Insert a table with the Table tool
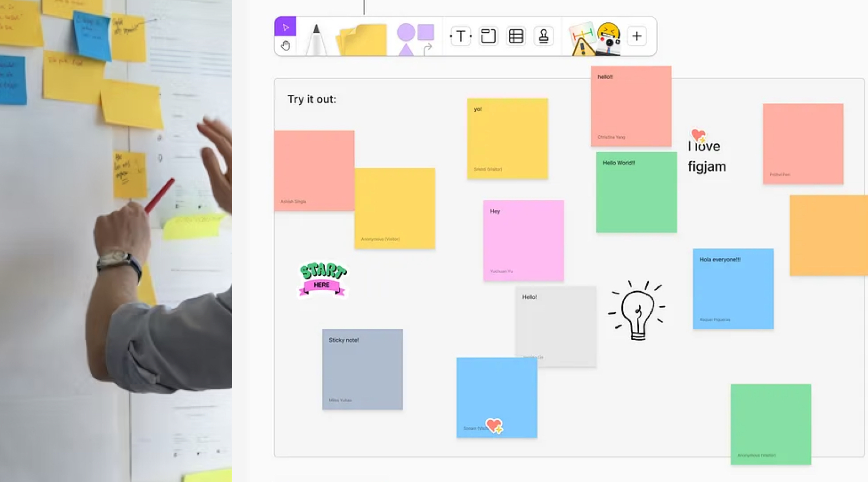This screenshot has height=482, width=868. [x=516, y=36]
